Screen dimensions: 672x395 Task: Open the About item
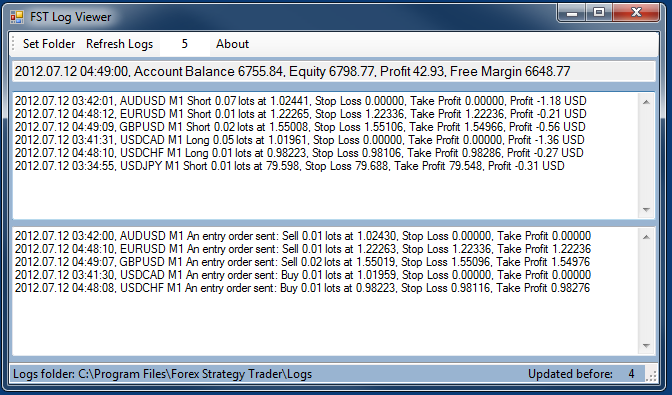[x=232, y=44]
